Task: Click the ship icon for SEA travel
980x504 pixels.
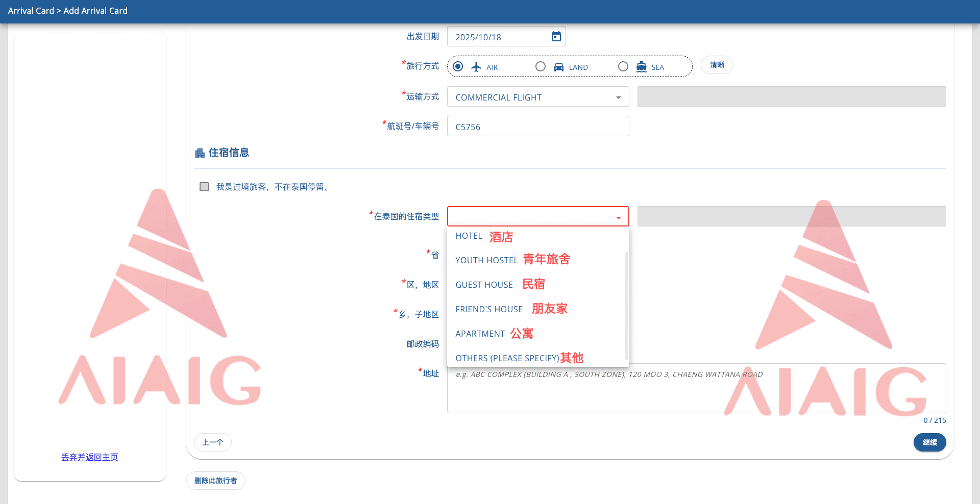Action: click(x=642, y=67)
